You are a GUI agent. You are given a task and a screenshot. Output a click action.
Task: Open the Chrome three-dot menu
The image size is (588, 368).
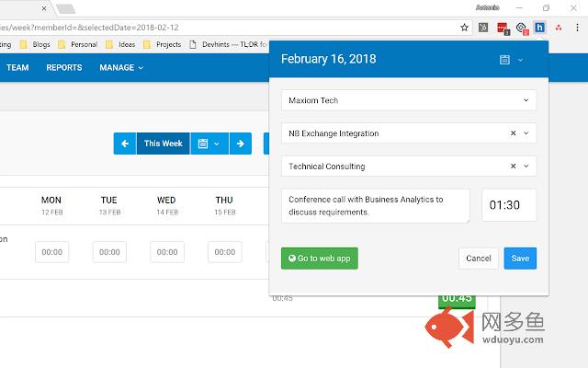577,28
